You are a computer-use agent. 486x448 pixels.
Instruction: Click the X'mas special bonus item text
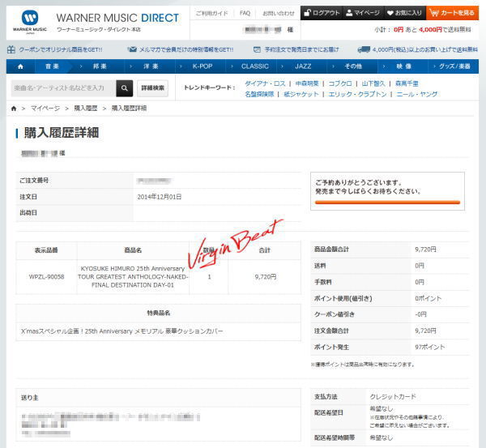(x=122, y=331)
